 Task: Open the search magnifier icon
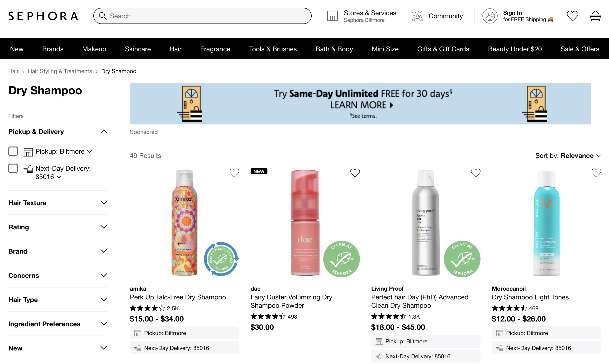[x=103, y=16]
